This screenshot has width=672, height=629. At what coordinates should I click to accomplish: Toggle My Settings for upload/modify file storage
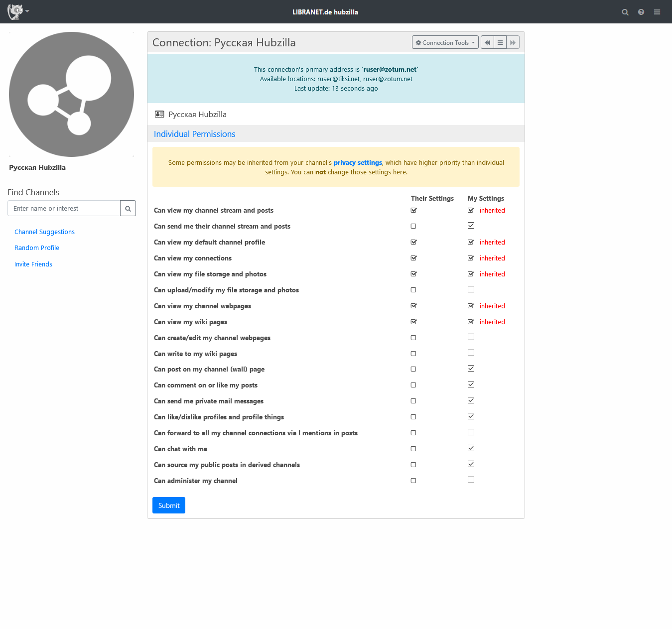tap(471, 289)
